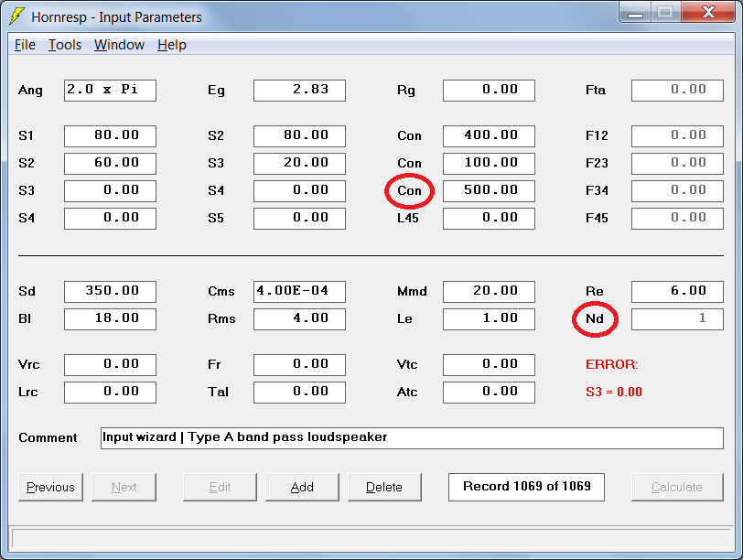
Task: Click the Record 1069 of 1069 box
Action: tap(526, 487)
